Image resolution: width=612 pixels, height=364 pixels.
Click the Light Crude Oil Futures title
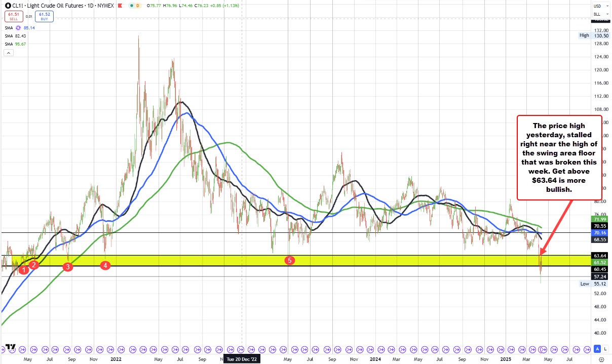(x=55, y=6)
